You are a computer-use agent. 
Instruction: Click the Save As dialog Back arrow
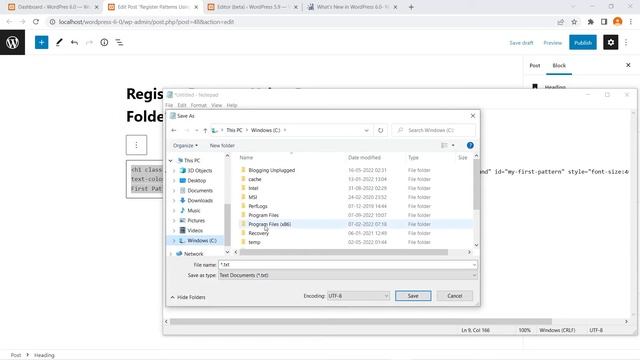174,130
